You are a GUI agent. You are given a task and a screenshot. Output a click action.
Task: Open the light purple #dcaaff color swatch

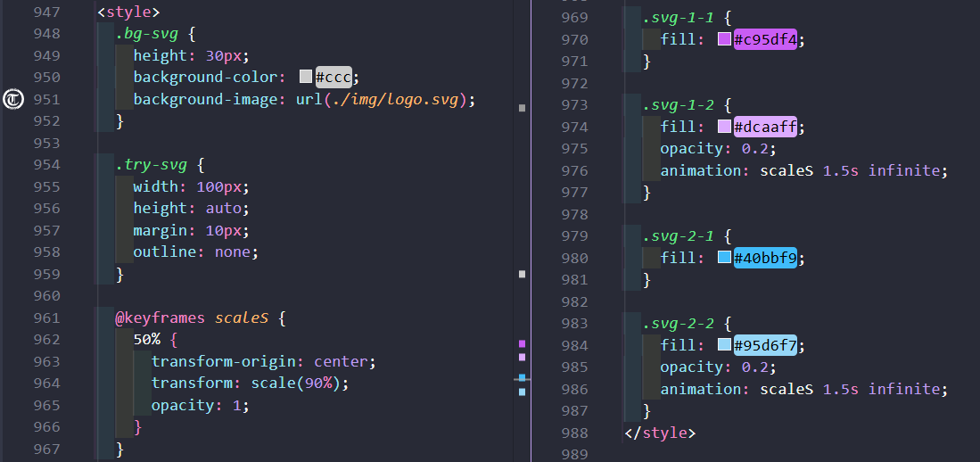(x=724, y=128)
